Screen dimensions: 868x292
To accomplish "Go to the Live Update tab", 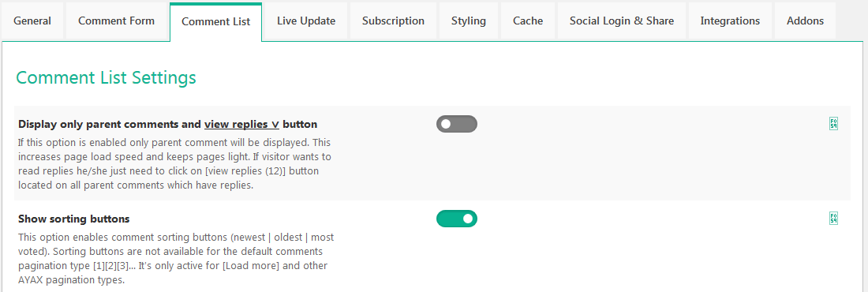I will (306, 21).
